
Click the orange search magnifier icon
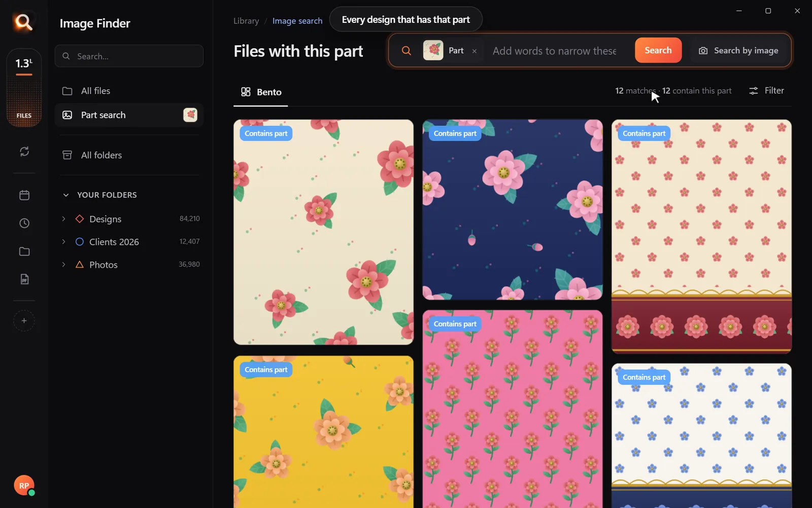tap(406, 50)
